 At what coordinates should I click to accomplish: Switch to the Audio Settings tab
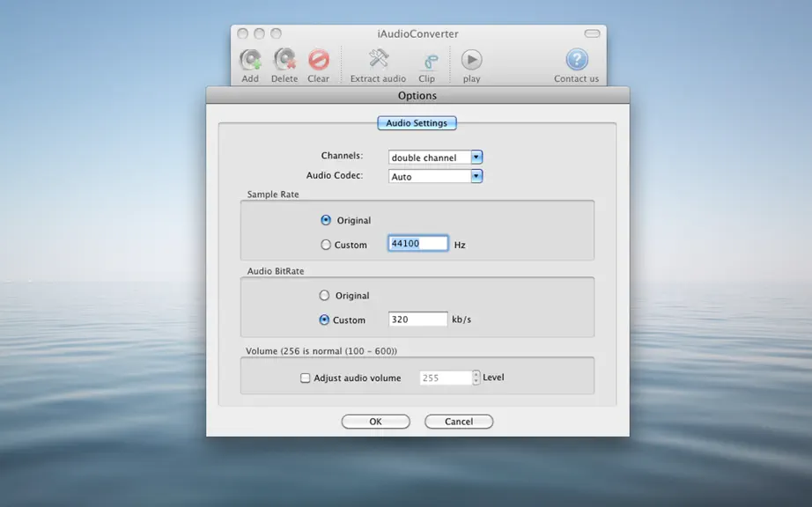click(417, 123)
